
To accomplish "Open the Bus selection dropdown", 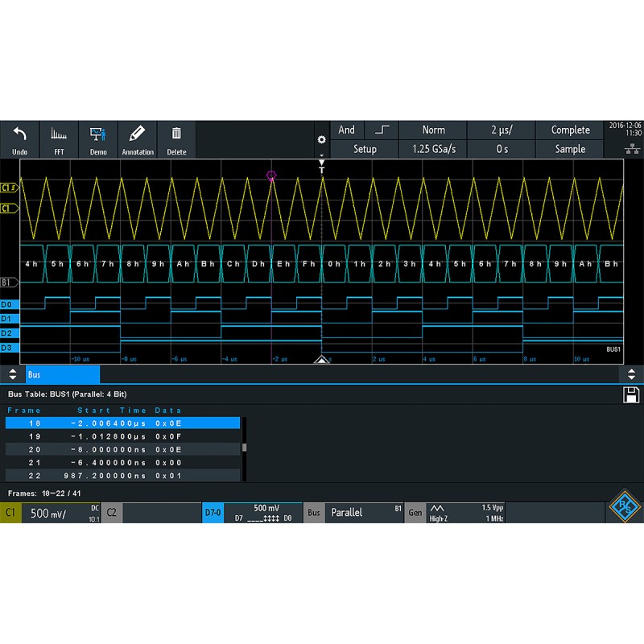I will point(314,513).
